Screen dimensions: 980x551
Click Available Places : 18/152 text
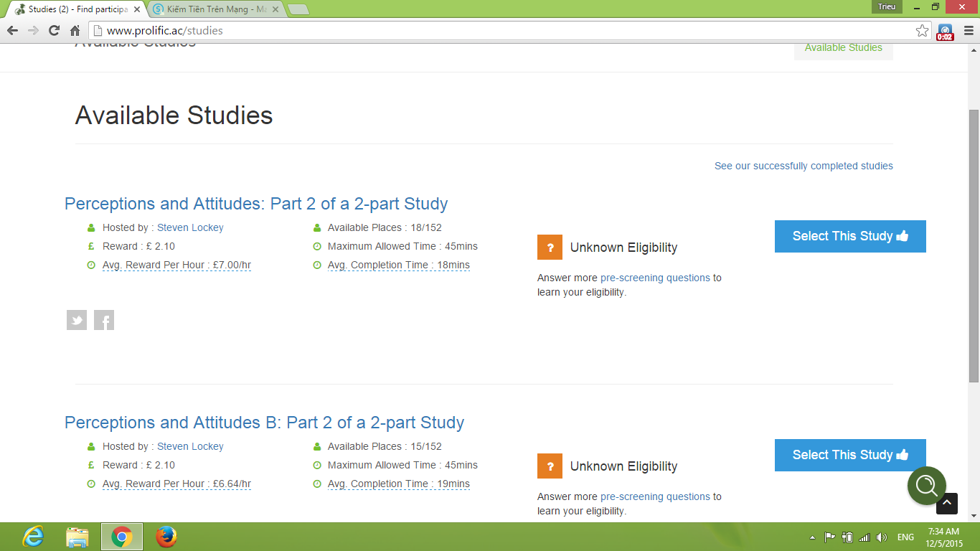click(385, 227)
